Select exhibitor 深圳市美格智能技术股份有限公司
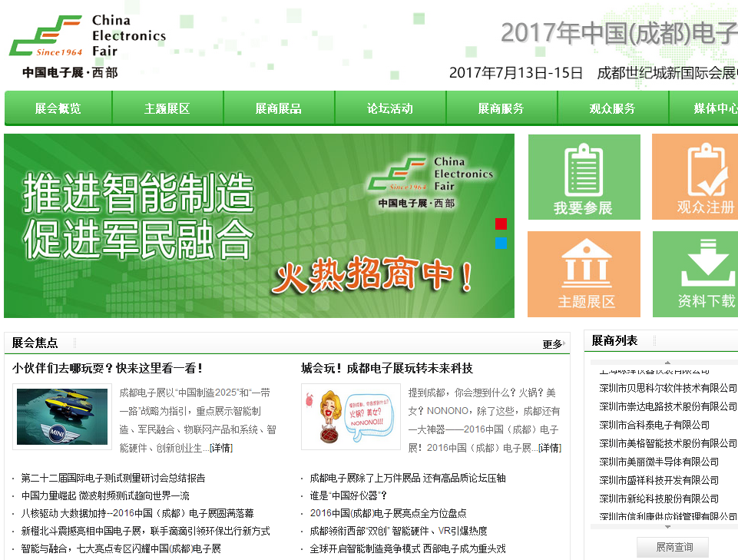 point(668,443)
